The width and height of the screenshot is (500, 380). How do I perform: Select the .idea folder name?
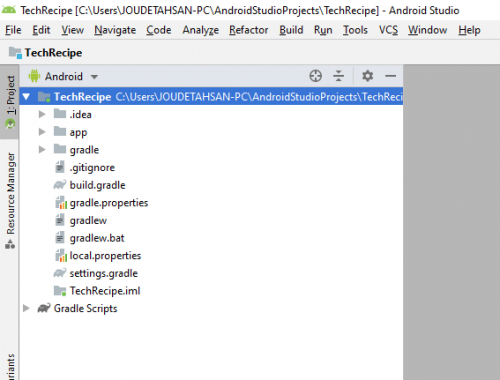[x=80, y=114]
